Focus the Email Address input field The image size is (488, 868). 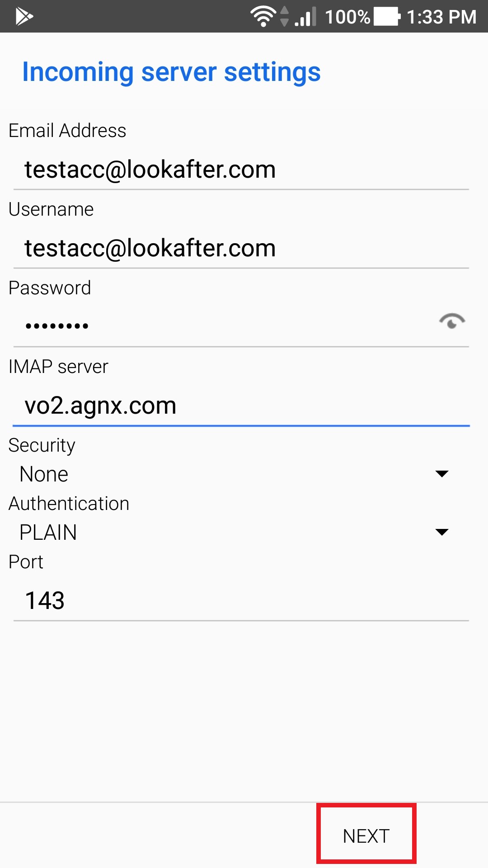coord(240,170)
